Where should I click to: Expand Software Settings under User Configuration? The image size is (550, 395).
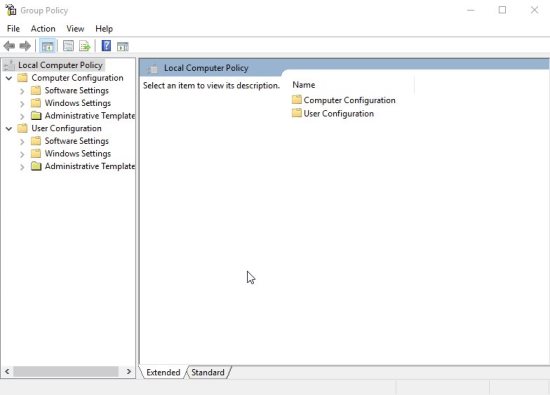point(22,142)
